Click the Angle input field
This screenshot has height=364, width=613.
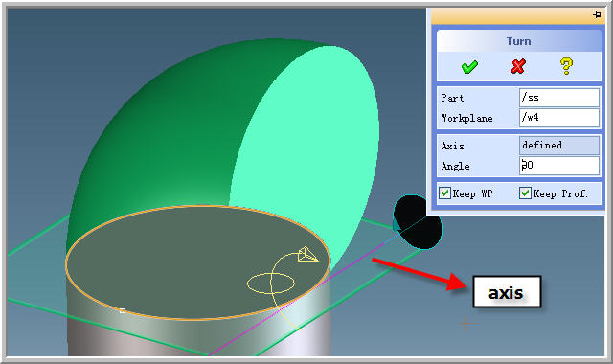[559, 166]
